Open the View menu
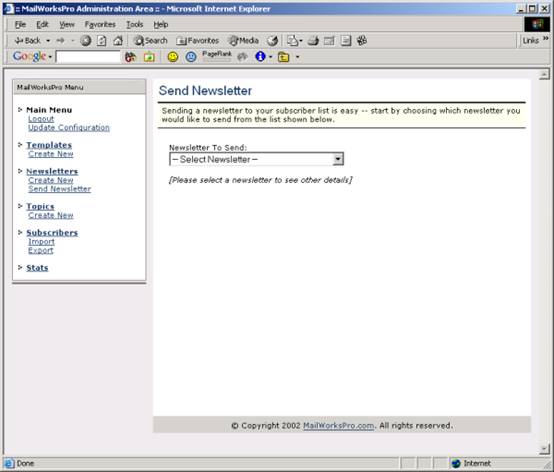Image resolution: width=554 pixels, height=472 pixels. coord(67,25)
